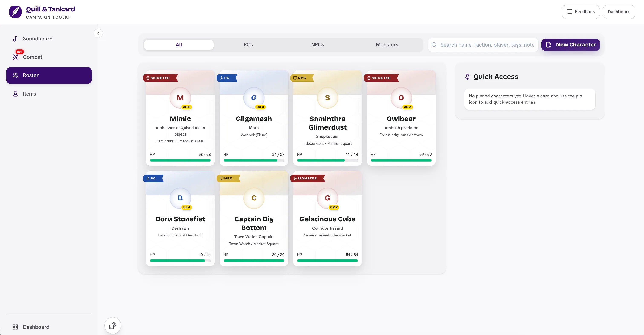The image size is (644, 335).
Task: Switch to the Monsters filter tab
Action: click(x=387, y=45)
